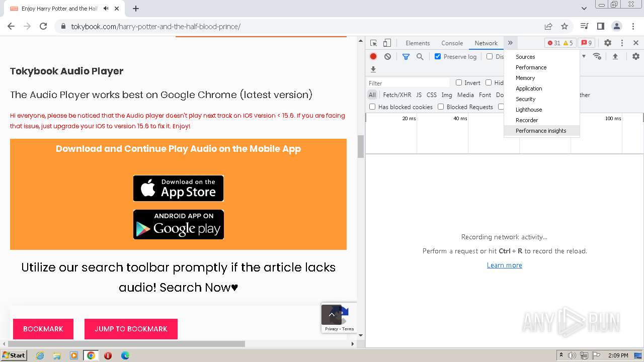Viewport: 644px width, 362px height.
Task: Filter requests by Img type
Action: [447, 95]
